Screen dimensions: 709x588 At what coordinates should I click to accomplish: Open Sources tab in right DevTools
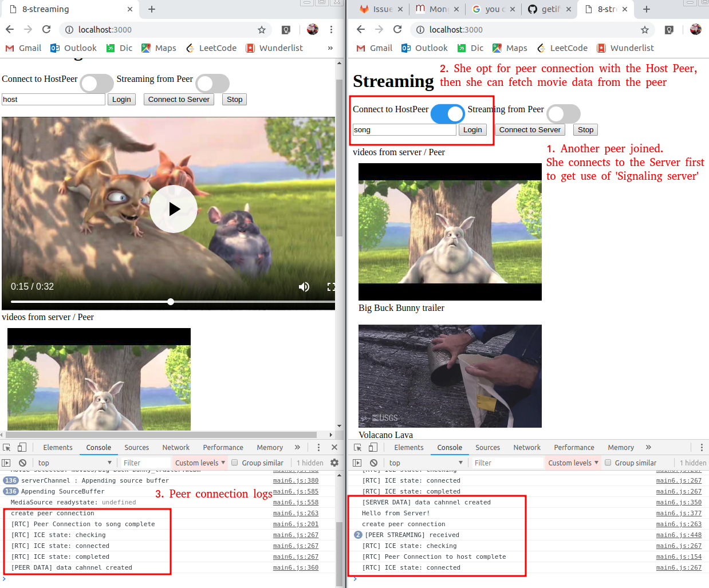[487, 447]
